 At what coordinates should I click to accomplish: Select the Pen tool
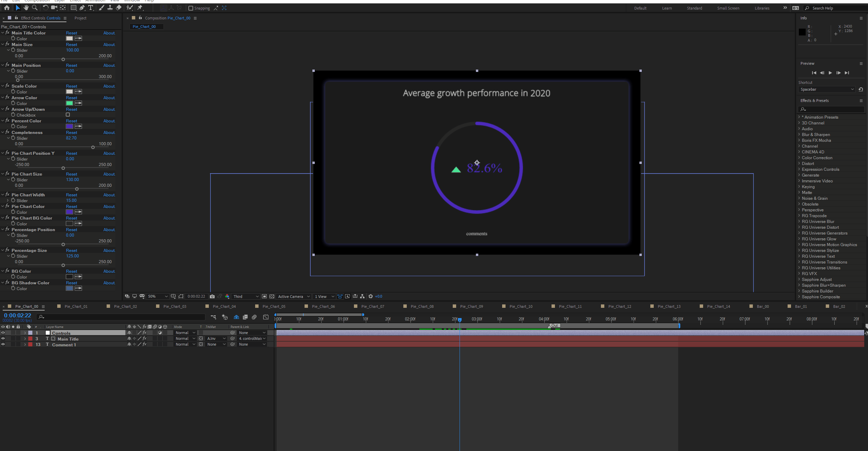point(82,7)
